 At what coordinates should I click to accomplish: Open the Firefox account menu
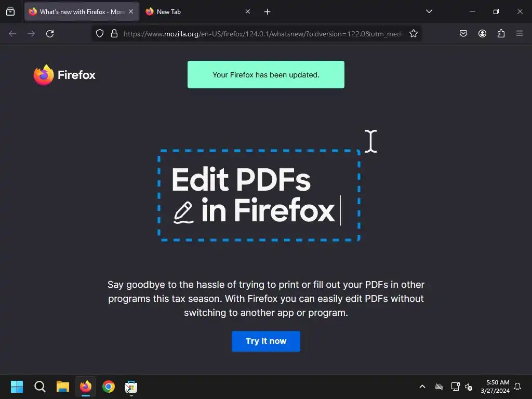point(482,34)
